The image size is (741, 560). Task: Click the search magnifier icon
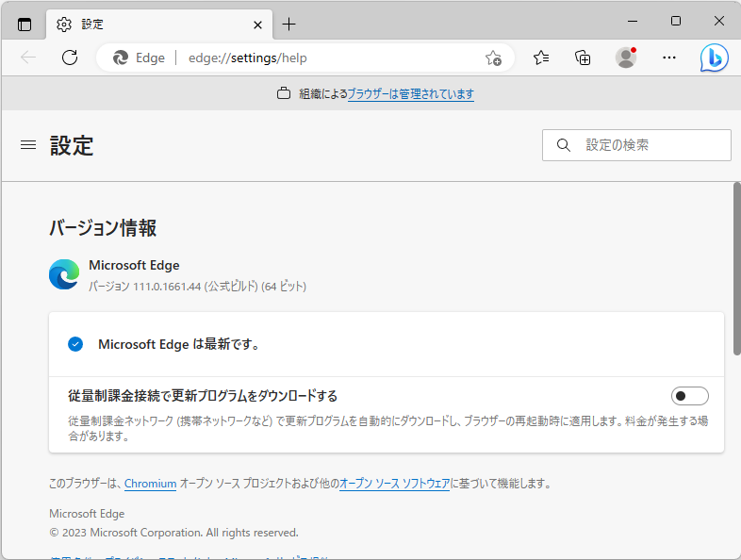click(564, 145)
